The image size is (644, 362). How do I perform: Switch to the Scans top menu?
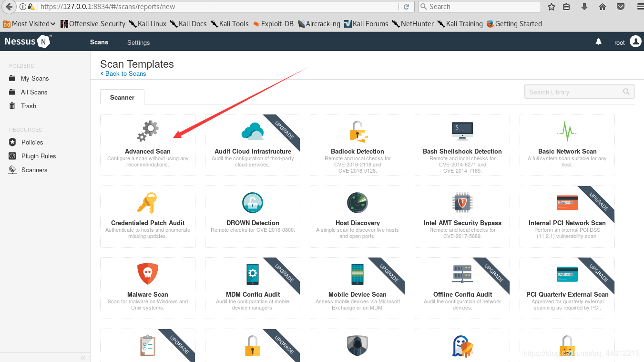click(x=99, y=42)
